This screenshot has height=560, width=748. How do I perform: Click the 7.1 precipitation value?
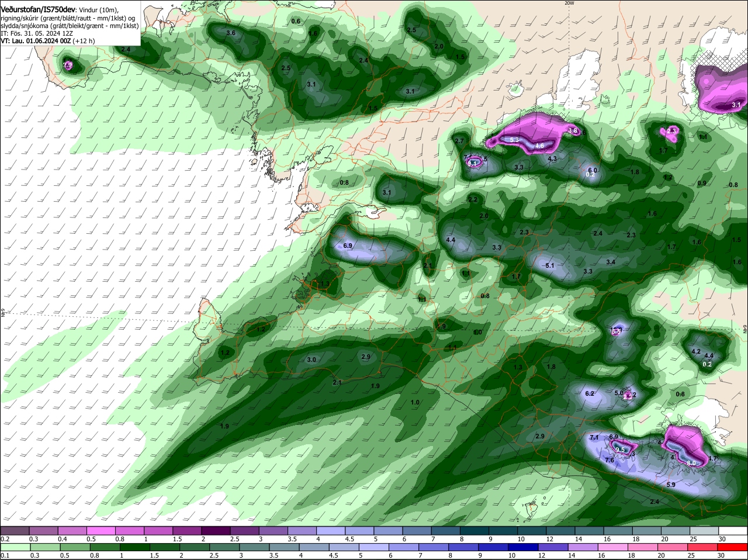tap(595, 438)
